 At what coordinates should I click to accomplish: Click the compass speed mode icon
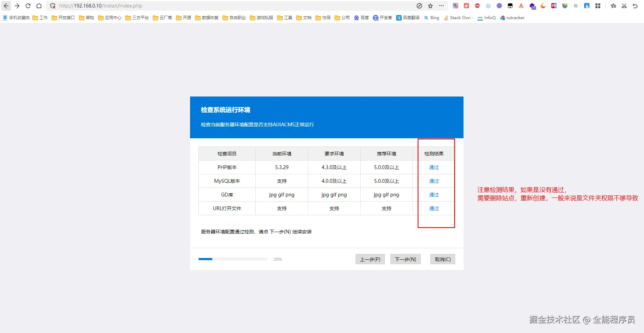pyautogui.click(x=419, y=6)
